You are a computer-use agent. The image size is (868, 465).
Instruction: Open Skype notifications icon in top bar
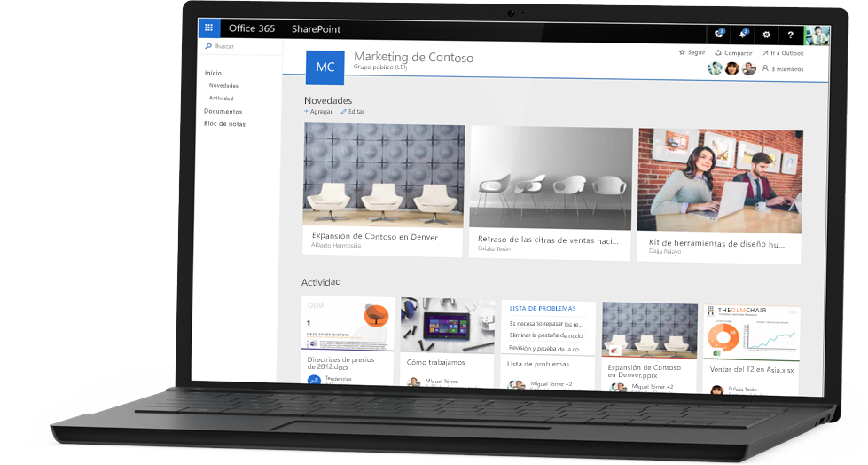719,34
